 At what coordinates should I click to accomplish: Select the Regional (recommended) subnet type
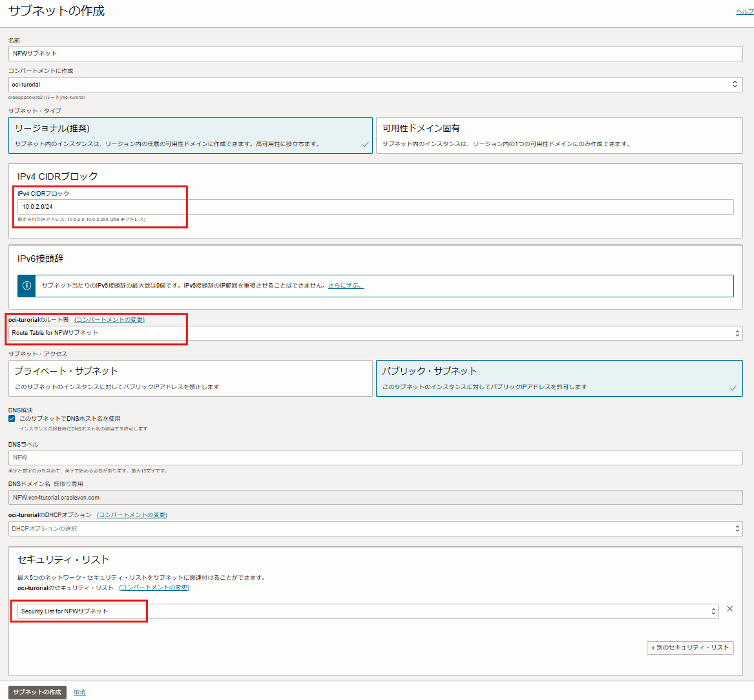[x=191, y=135]
